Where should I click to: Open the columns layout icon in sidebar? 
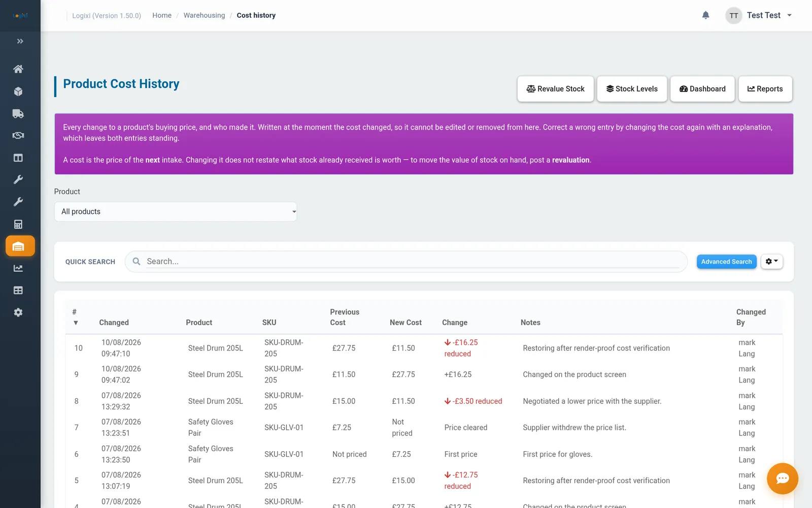[18, 158]
